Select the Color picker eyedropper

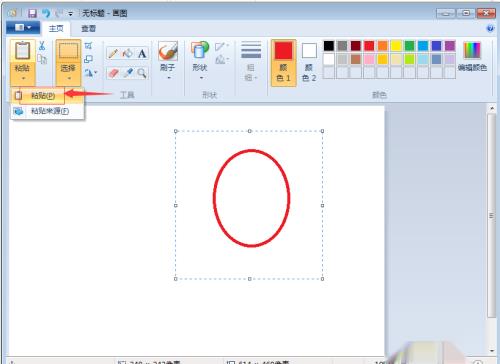(128, 73)
